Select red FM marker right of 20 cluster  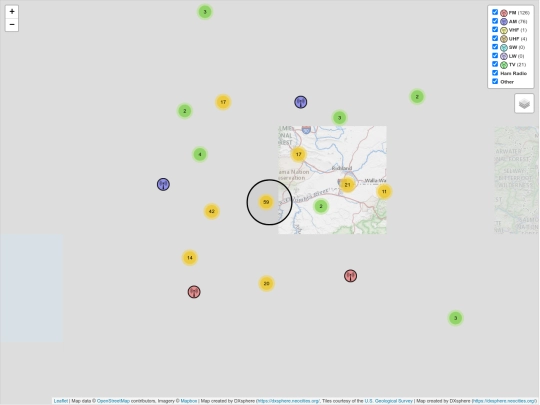(x=351, y=276)
